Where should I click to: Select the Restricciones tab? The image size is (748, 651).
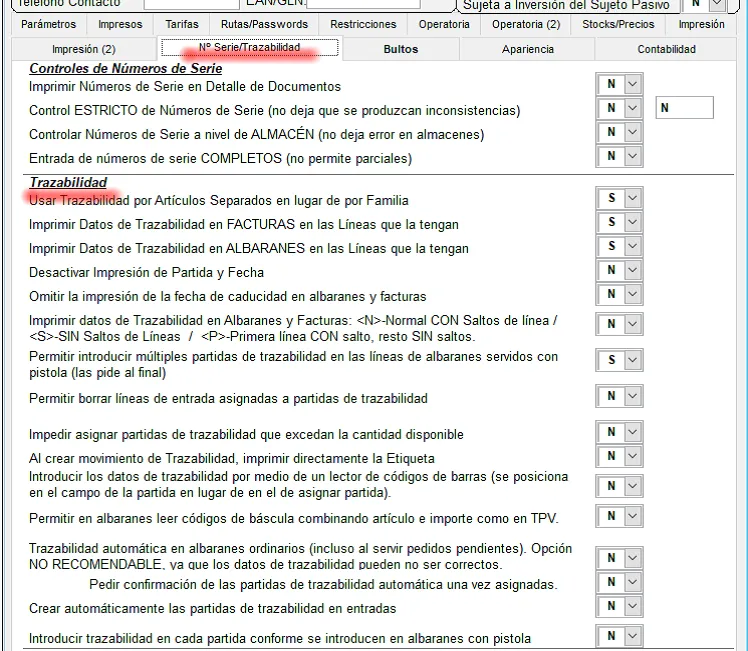[363, 24]
